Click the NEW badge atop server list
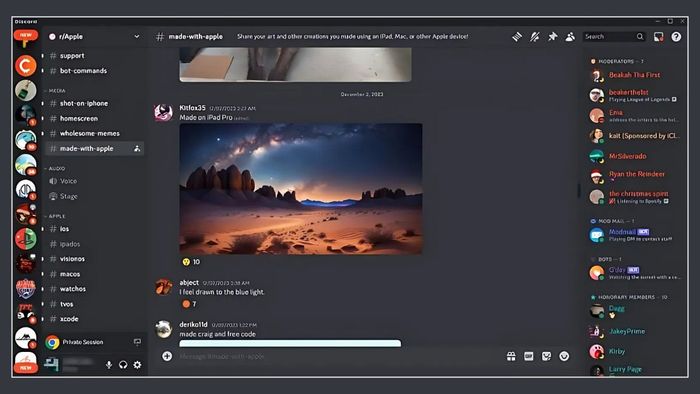This screenshot has width=700, height=394. point(25,35)
